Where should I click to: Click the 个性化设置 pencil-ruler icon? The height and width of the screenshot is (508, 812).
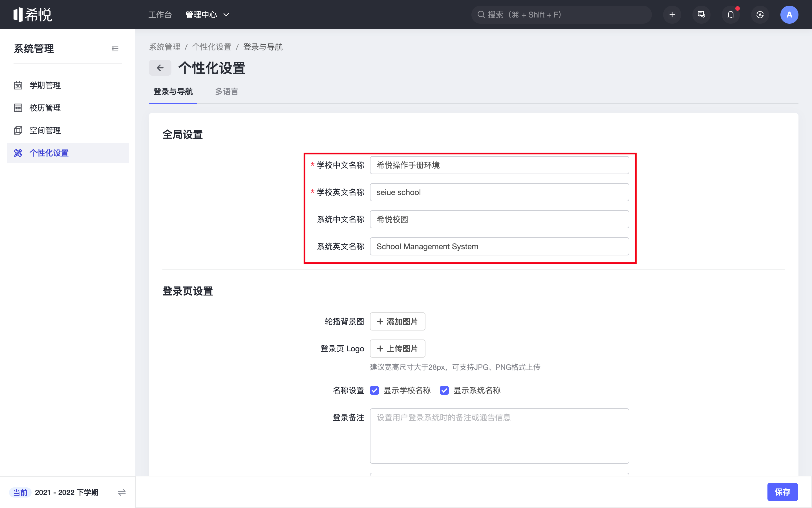(18, 153)
